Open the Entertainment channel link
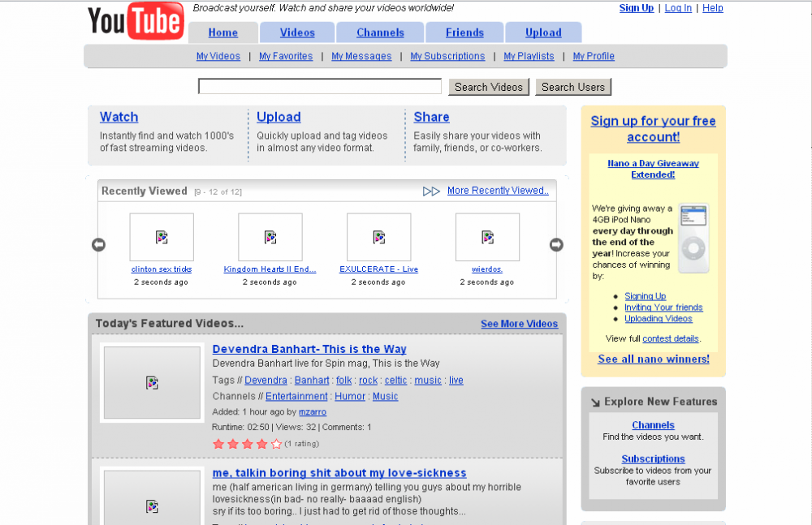Viewport: 812px width, 525px height. [296, 396]
